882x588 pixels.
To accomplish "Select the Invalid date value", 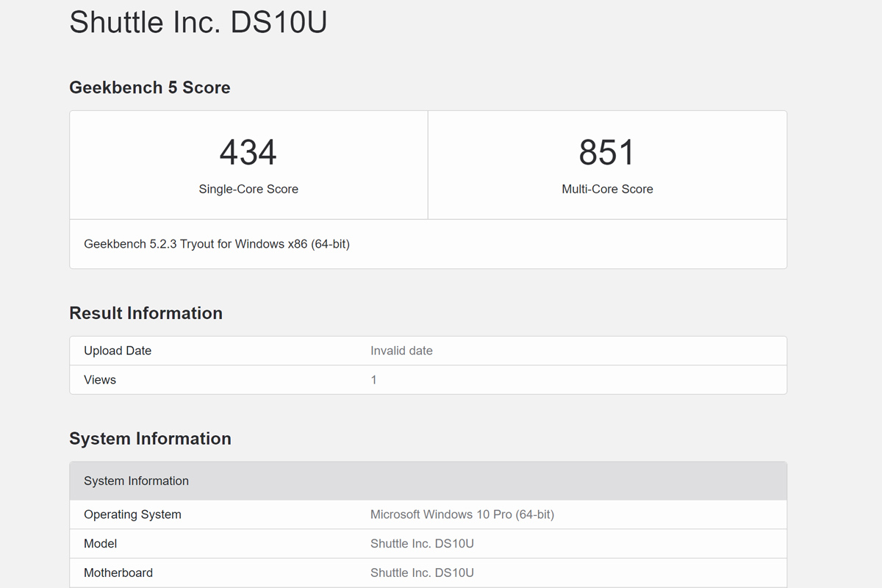I will tap(401, 351).
